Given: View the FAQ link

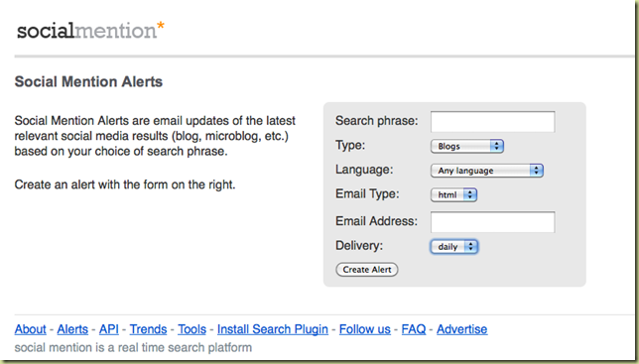Looking at the screenshot, I should (x=414, y=329).
